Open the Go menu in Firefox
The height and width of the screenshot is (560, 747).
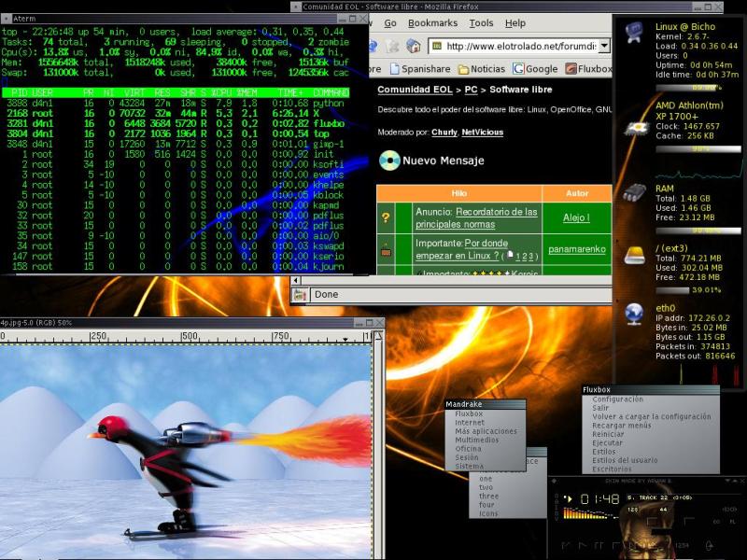390,23
